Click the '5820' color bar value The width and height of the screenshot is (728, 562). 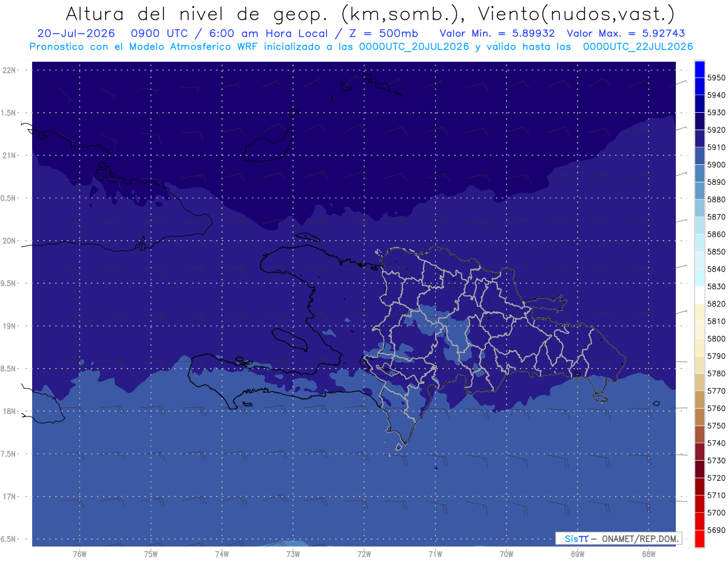coord(716,304)
